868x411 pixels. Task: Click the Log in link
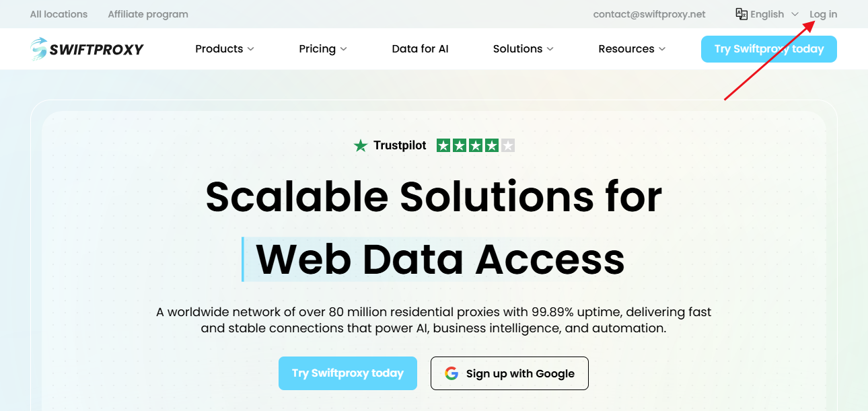(x=823, y=14)
